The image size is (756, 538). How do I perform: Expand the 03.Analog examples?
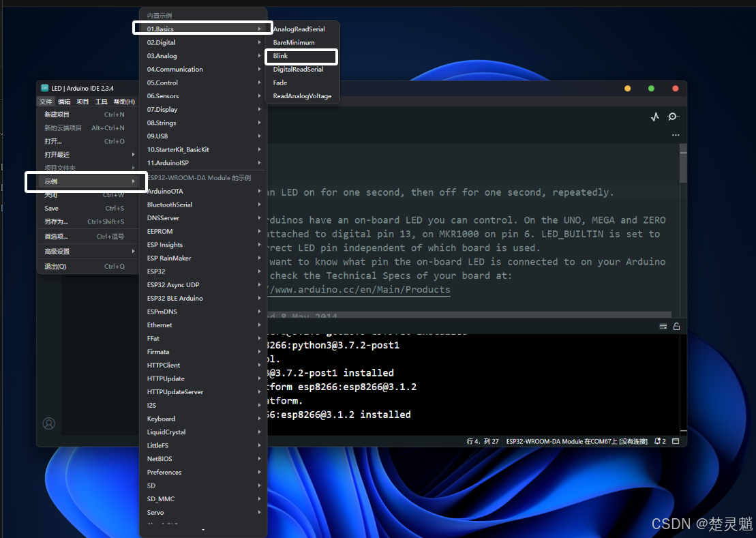203,56
